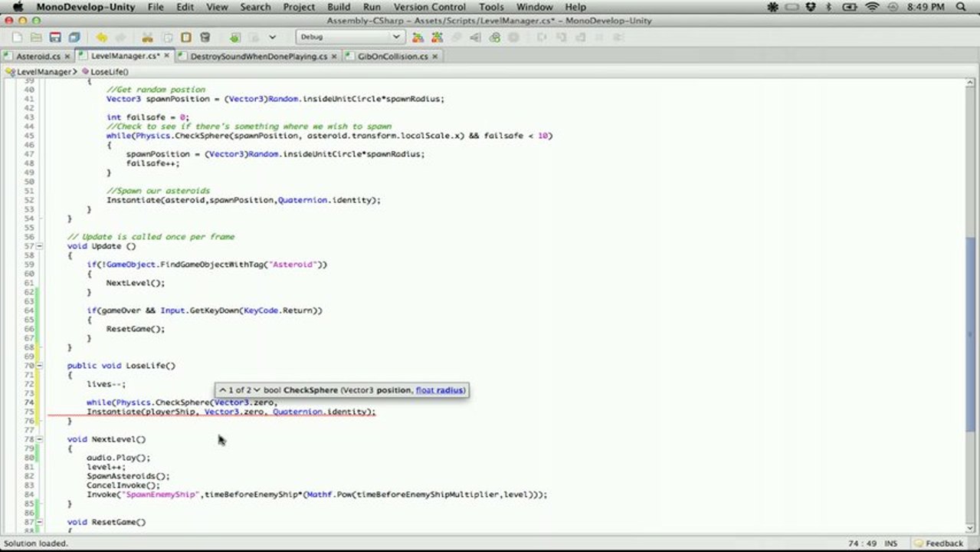Click the 'NextLevel();' call on line 61
The image size is (980, 552).
point(136,283)
